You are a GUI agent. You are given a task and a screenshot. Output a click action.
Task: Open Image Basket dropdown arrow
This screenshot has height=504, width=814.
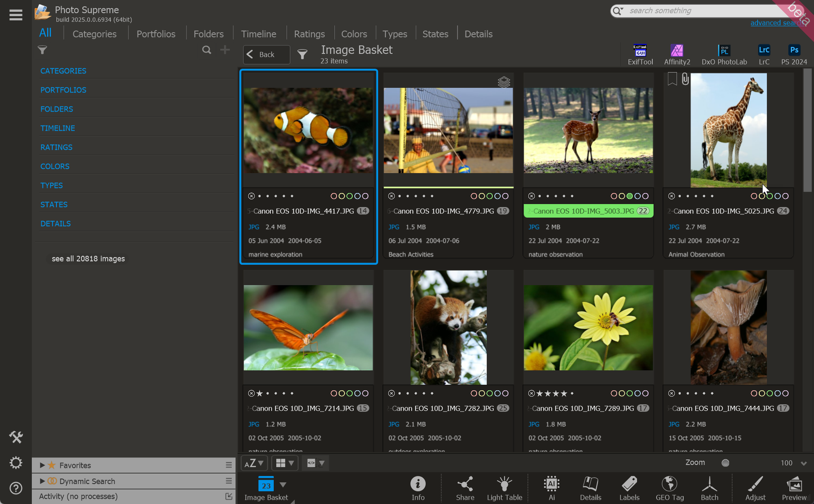click(x=283, y=485)
